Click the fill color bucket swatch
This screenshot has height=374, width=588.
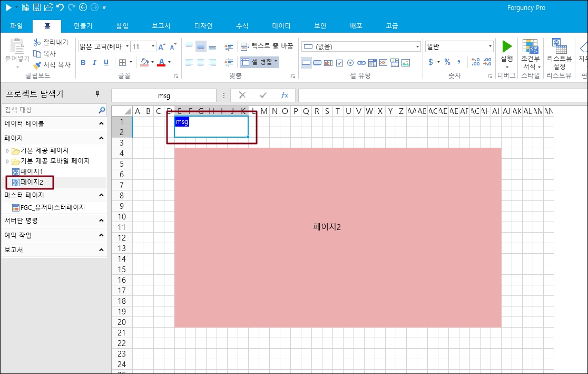point(144,62)
